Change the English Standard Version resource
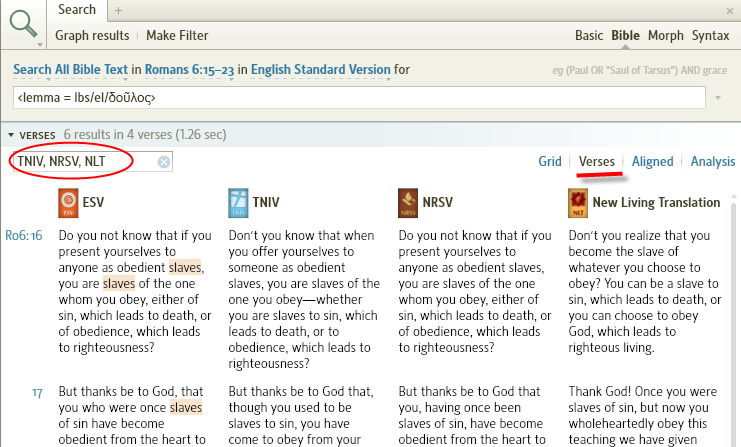Viewport: 741px width, 447px height. 320,69
